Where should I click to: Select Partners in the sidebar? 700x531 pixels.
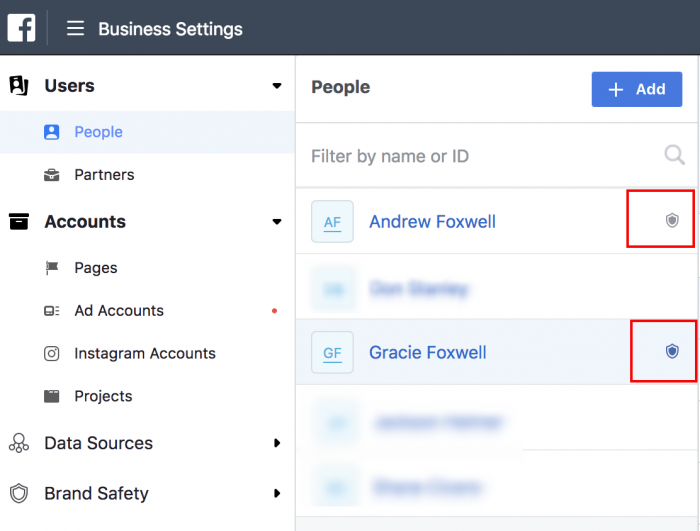(104, 175)
